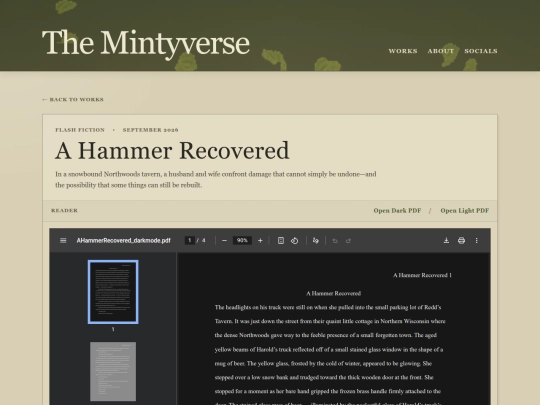Zoom in with the plus icon
Image resolution: width=540 pixels, height=405 pixels.
click(x=260, y=240)
